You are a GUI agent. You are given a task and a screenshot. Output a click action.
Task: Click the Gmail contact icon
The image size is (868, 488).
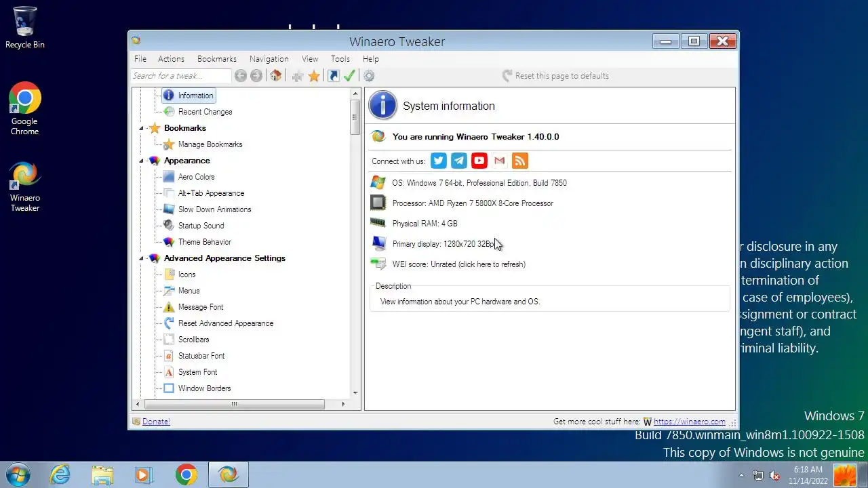pyautogui.click(x=500, y=161)
